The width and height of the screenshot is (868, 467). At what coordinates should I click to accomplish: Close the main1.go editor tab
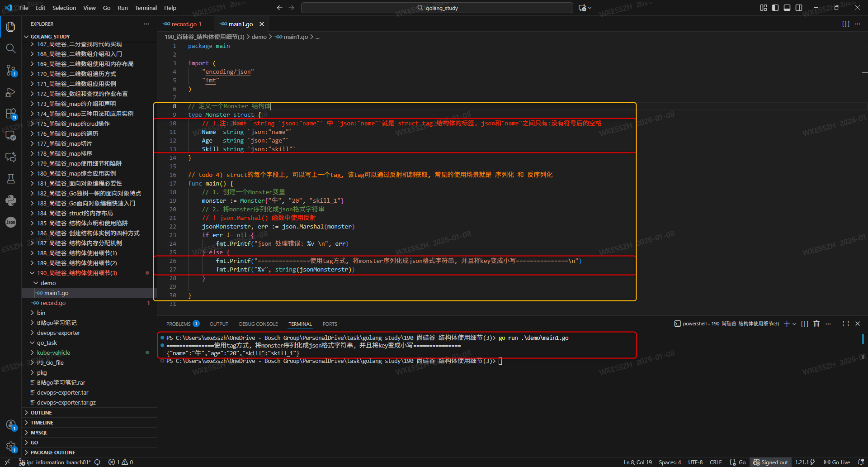(262, 24)
